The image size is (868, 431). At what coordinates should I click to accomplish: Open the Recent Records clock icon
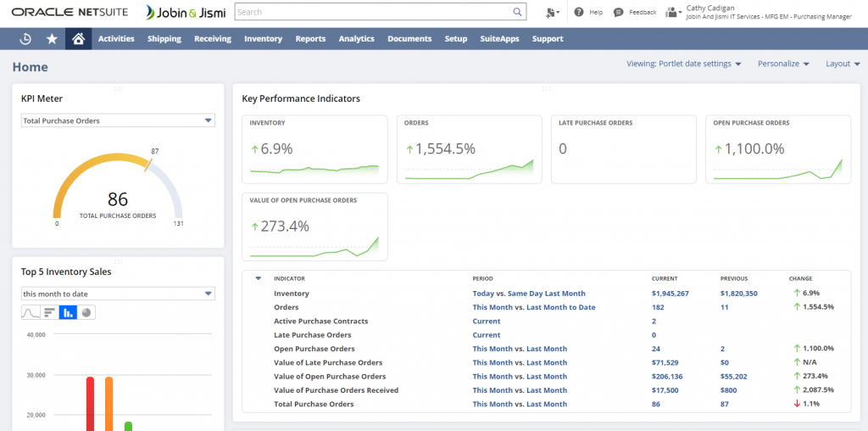click(25, 39)
